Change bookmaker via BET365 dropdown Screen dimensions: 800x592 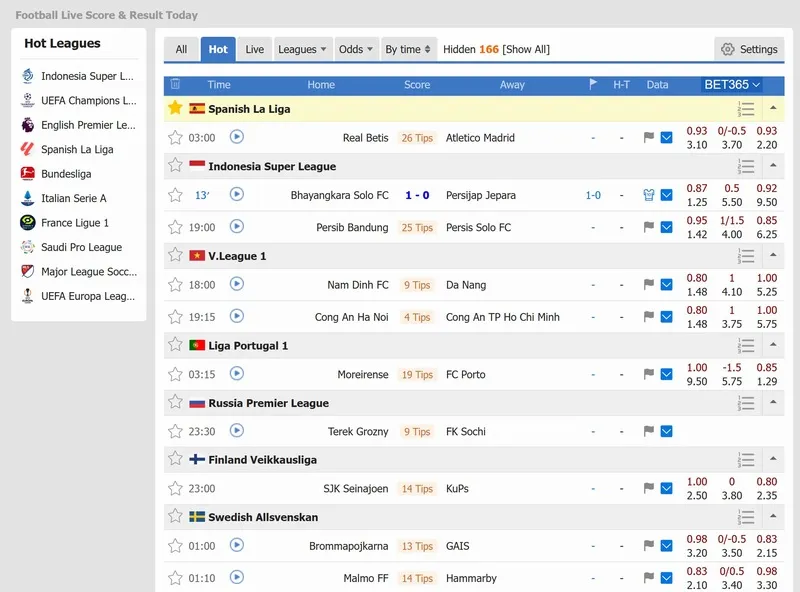click(x=732, y=85)
